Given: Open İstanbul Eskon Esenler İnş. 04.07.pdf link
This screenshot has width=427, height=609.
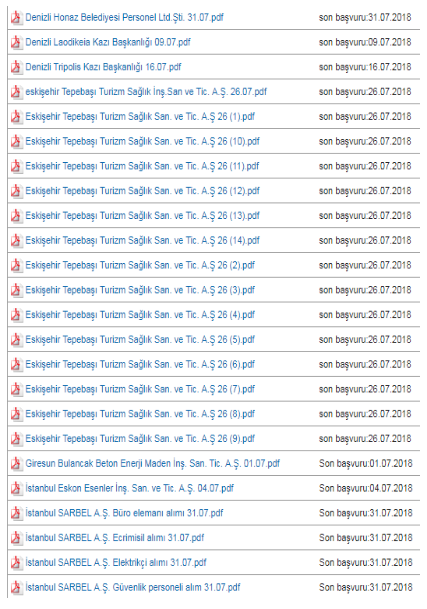Looking at the screenshot, I should tap(130, 488).
